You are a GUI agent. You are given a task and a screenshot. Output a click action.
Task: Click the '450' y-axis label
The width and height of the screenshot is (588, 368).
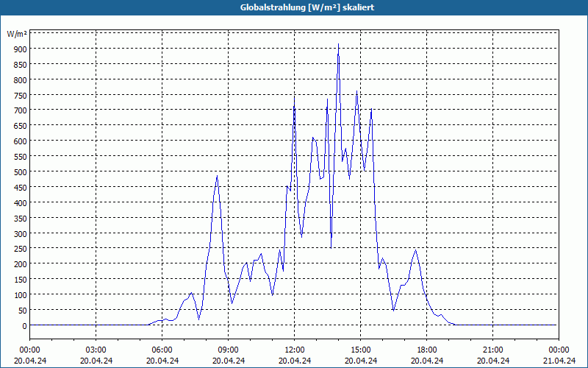pyautogui.click(x=21, y=188)
